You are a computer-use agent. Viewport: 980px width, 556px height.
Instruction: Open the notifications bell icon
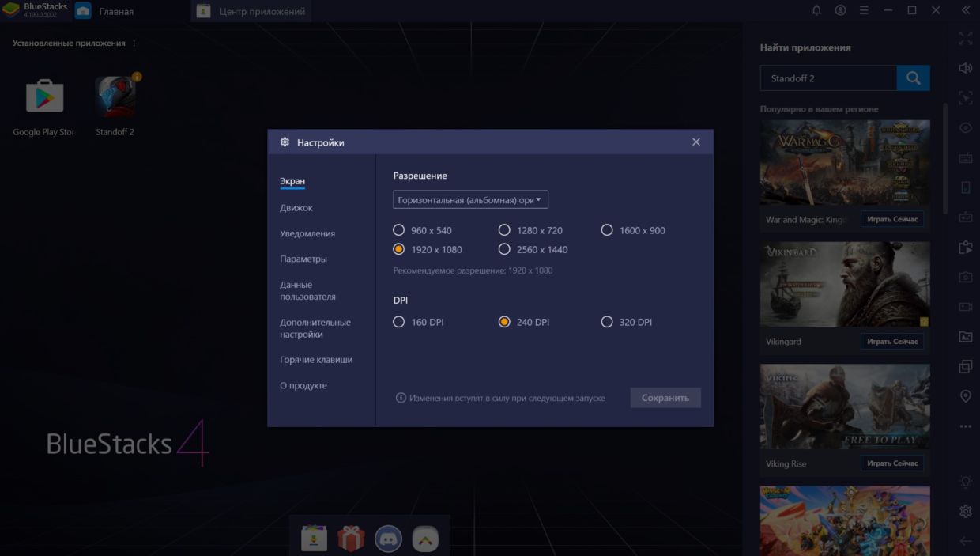tap(816, 10)
